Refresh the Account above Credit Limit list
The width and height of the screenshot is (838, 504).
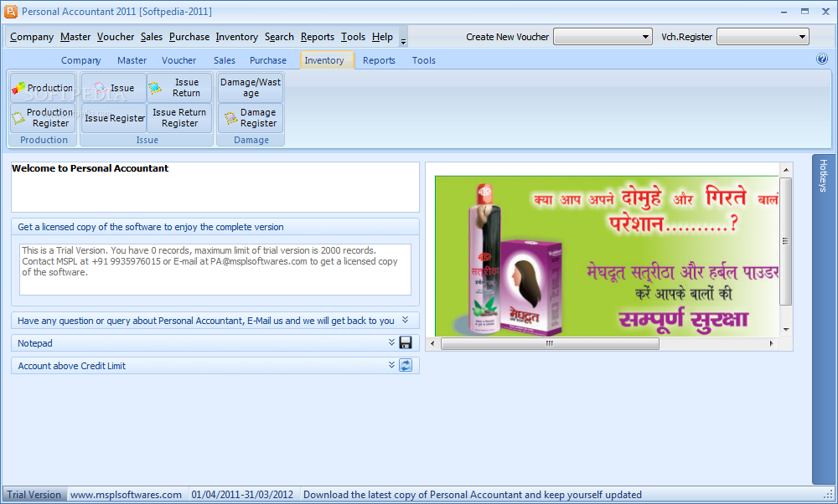406,365
